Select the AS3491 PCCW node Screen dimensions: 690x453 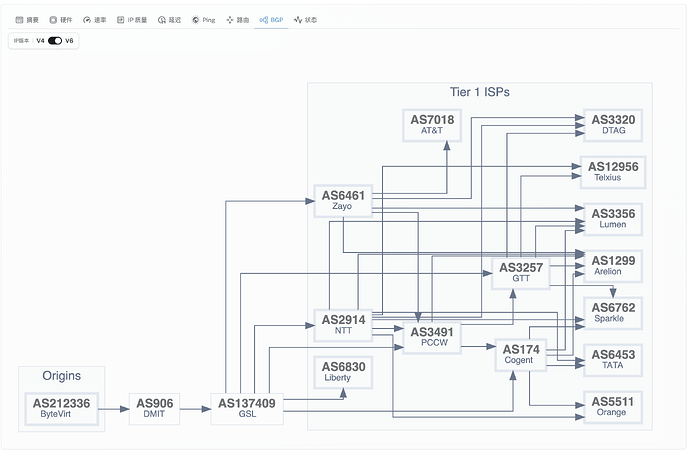pyautogui.click(x=432, y=337)
